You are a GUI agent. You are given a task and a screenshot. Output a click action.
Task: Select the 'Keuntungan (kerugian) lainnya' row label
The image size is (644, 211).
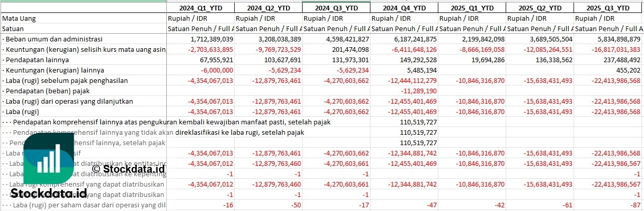click(53, 71)
